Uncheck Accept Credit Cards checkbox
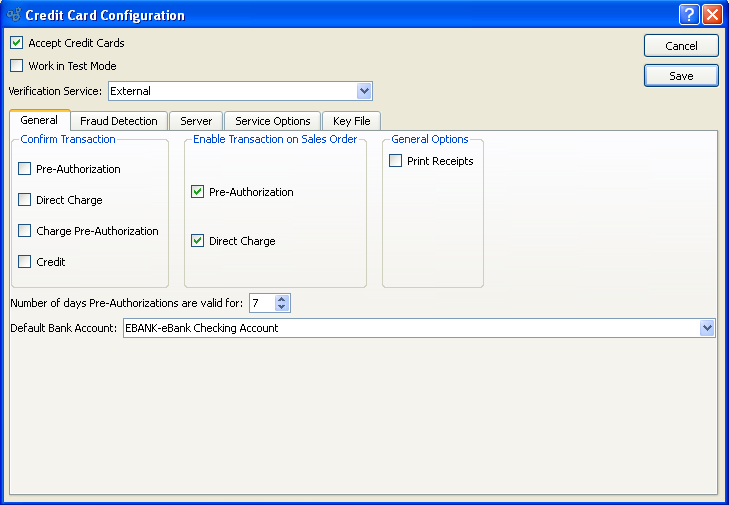Viewport: 729px width, 505px height. click(x=17, y=43)
